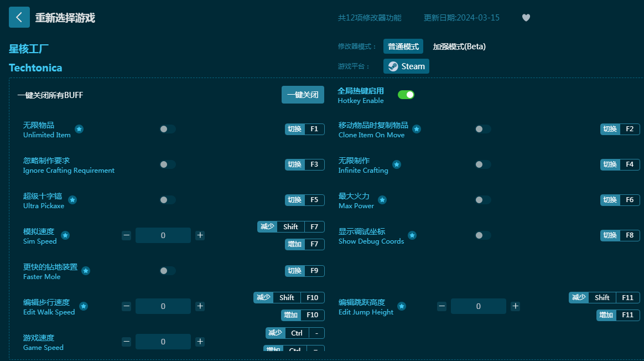Click the 共12项修改器功能 text
The image size is (644, 361).
point(370,18)
